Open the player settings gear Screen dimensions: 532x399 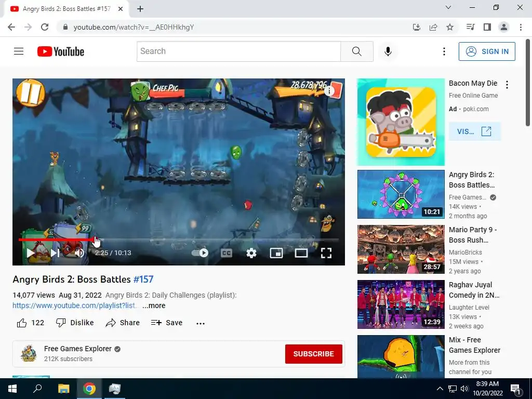click(251, 253)
